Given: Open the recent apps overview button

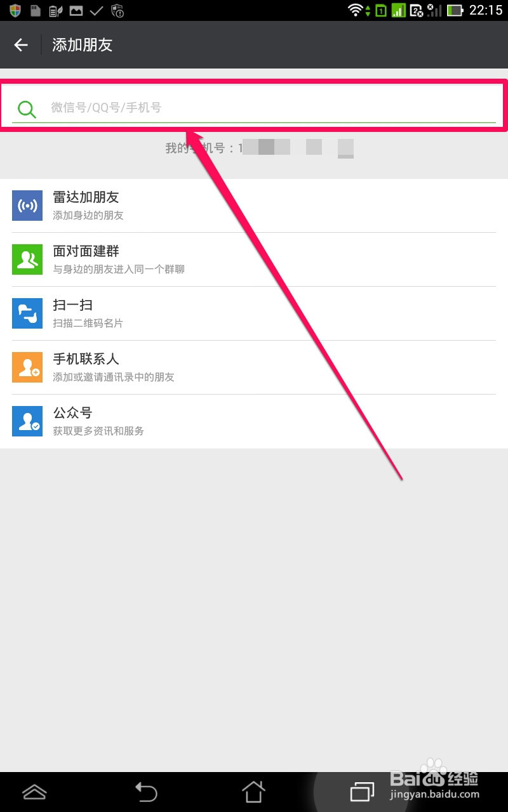Looking at the screenshot, I should coord(363,791).
